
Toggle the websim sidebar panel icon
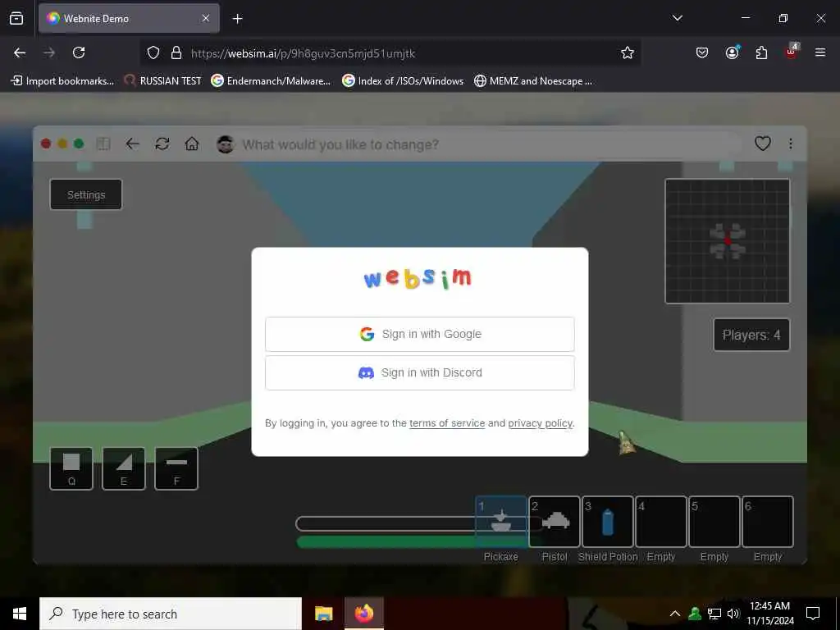click(x=103, y=144)
